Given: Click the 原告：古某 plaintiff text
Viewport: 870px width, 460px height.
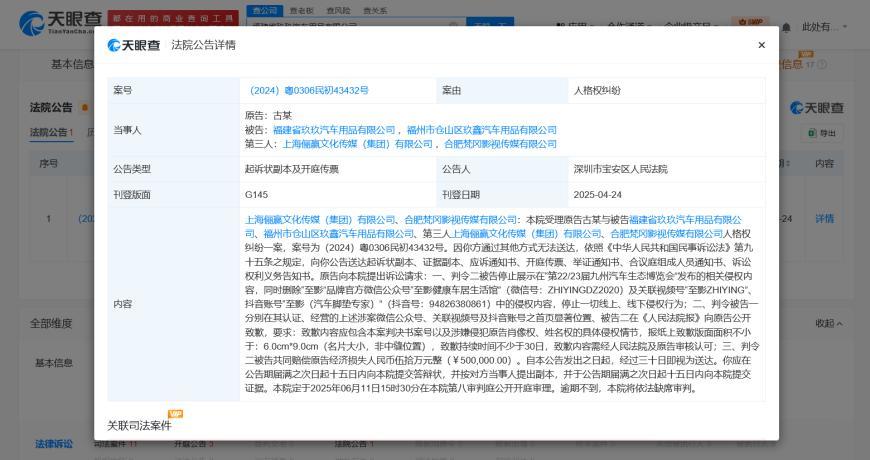Looking at the screenshot, I should coord(268,115).
